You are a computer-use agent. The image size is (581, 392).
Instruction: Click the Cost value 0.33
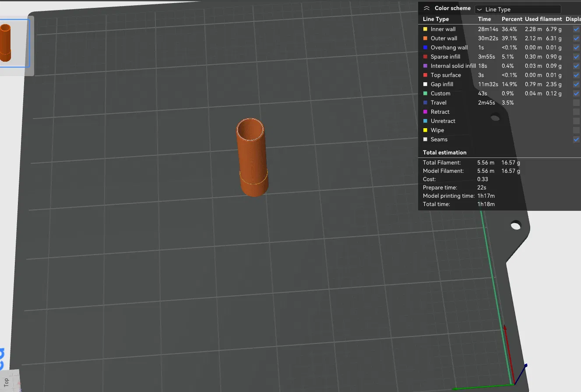pos(482,179)
